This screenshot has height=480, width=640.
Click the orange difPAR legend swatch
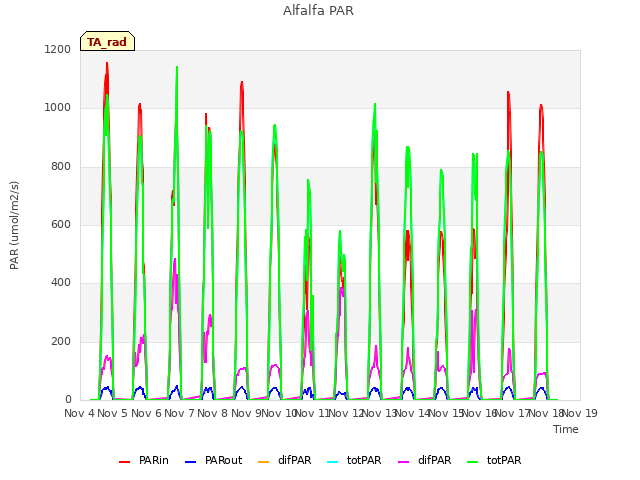pos(264,462)
